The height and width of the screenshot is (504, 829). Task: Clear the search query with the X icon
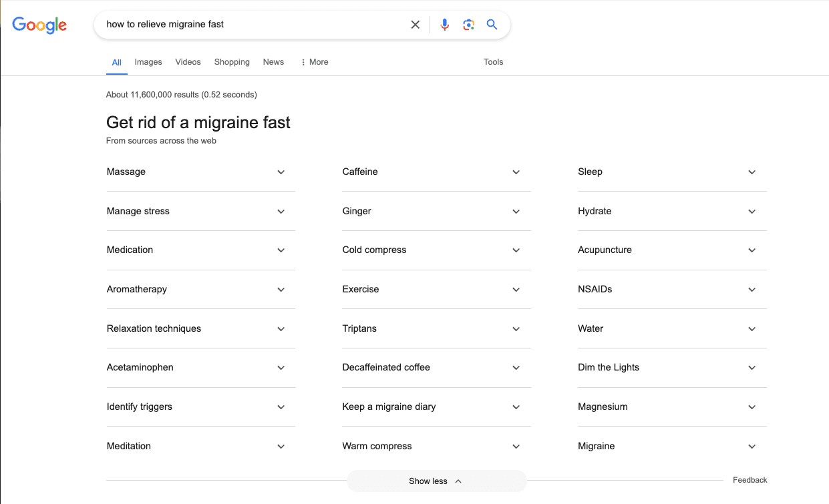tap(415, 24)
